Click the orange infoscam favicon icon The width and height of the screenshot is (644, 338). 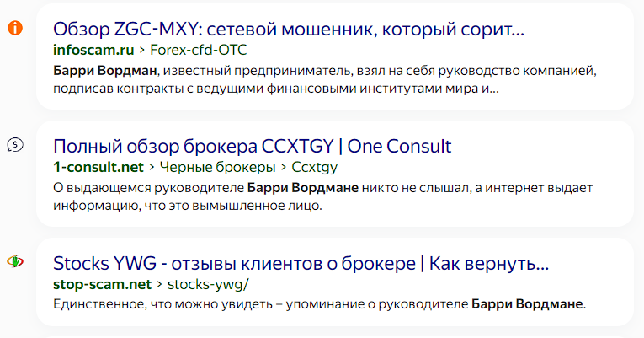[x=15, y=28]
